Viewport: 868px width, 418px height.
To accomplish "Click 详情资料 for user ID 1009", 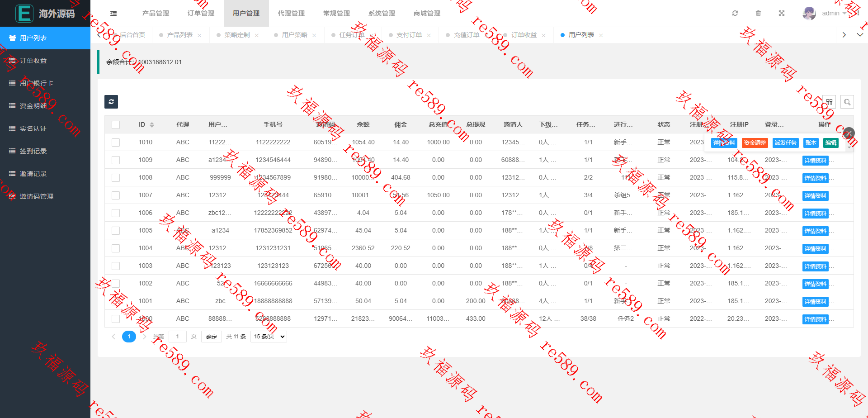I will [x=816, y=161].
